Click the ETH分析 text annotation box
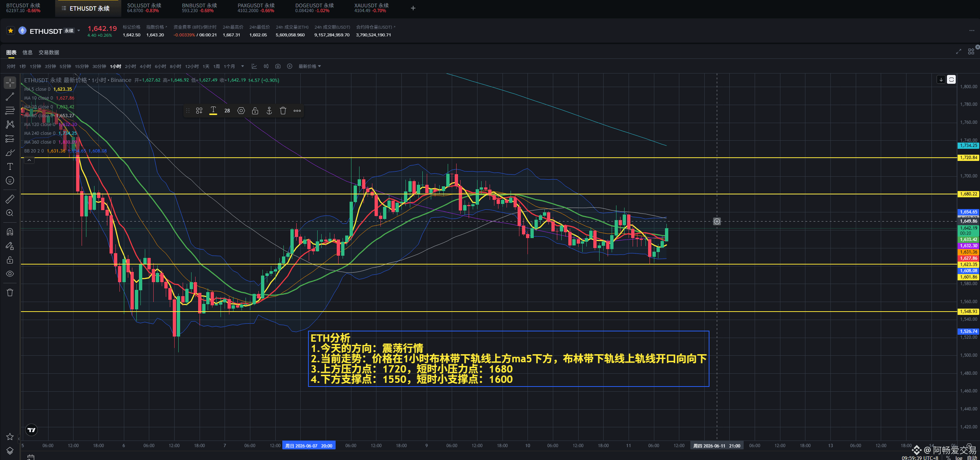 pyautogui.click(x=508, y=359)
